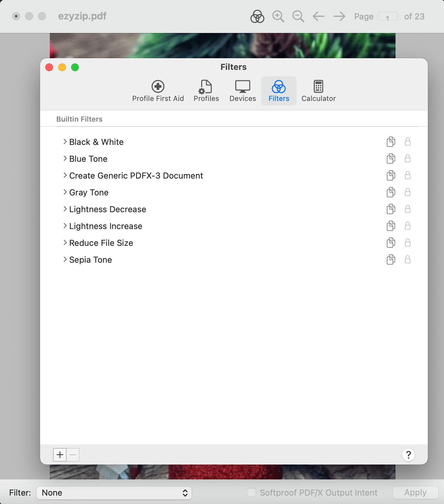Duplicate the Sepia Tone filter
Viewport: 444px width, 504px height.
pyautogui.click(x=391, y=259)
